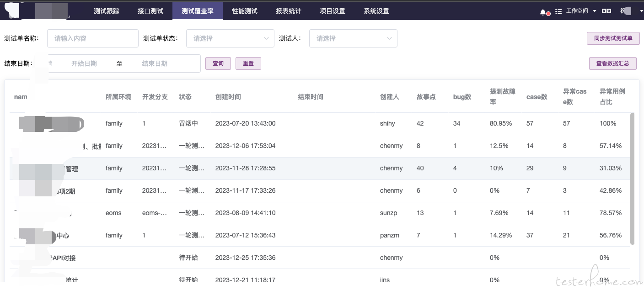This screenshot has width=644, height=295.
Task: Focus the 测试单名称 input field
Action: (x=93, y=38)
